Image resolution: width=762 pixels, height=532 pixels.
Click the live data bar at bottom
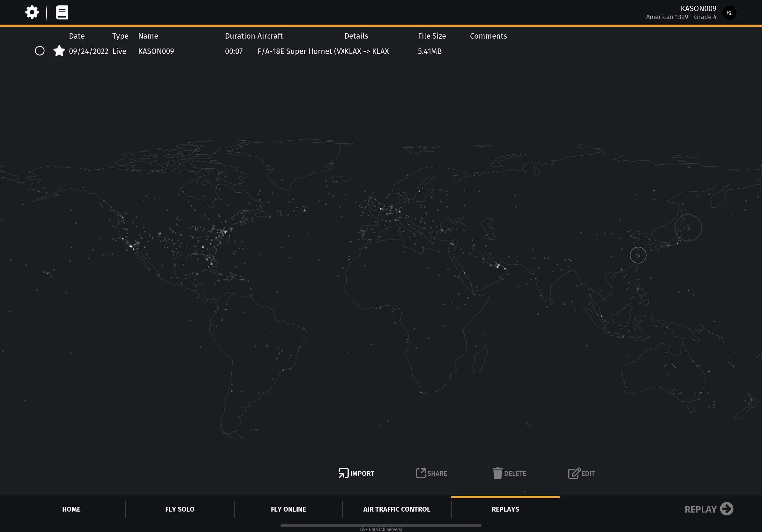click(x=381, y=525)
